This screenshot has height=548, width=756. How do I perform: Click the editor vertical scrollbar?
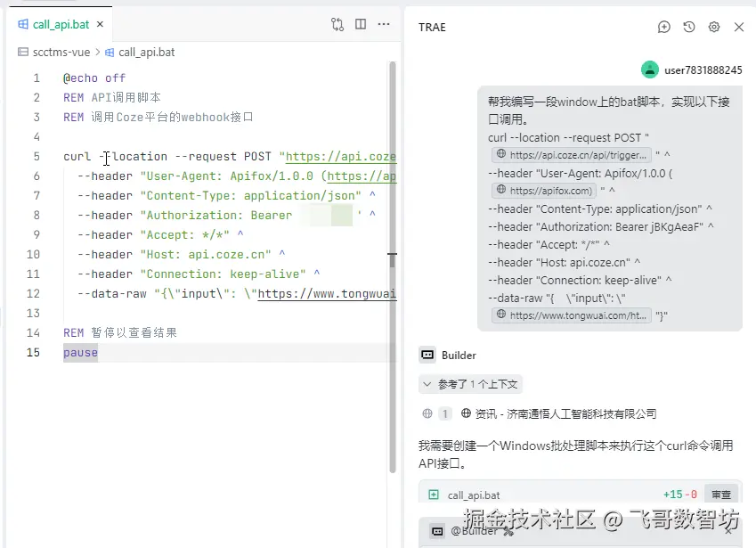click(x=393, y=267)
